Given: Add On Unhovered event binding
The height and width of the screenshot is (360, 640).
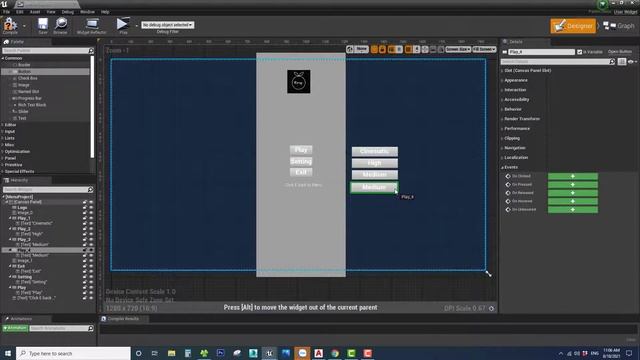Looking at the screenshot, I should click(x=573, y=209).
